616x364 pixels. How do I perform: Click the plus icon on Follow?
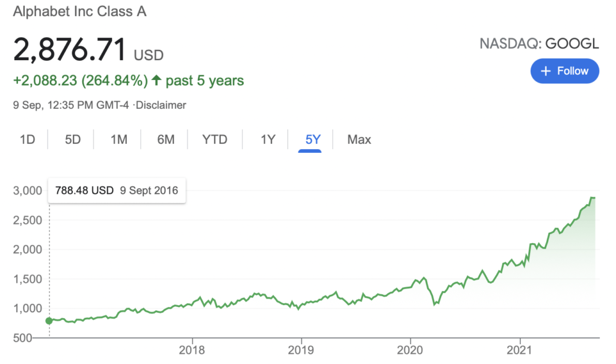coord(546,71)
